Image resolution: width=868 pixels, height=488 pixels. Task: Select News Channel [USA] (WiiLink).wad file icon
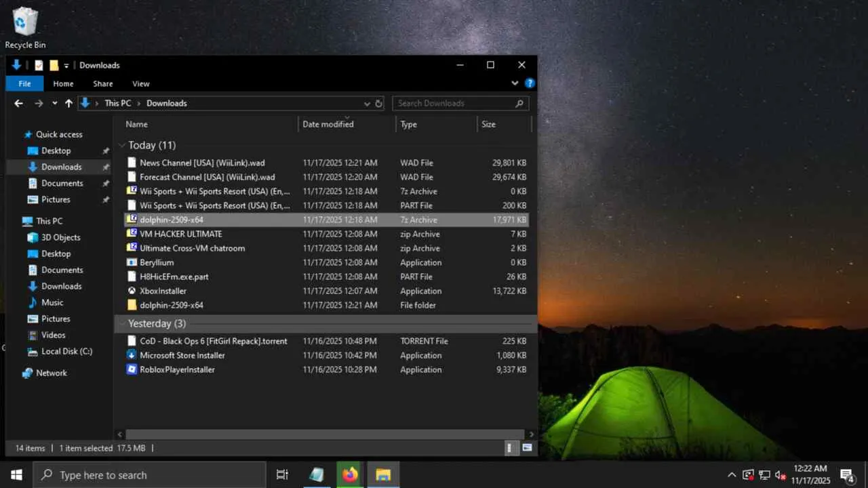coord(132,163)
